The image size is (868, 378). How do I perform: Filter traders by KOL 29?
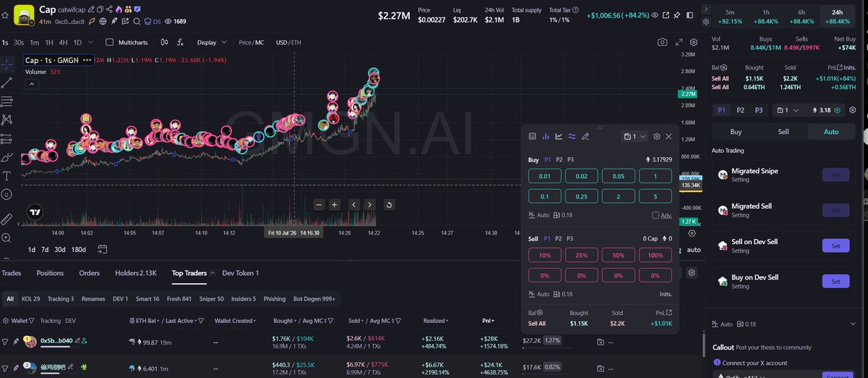click(31, 298)
